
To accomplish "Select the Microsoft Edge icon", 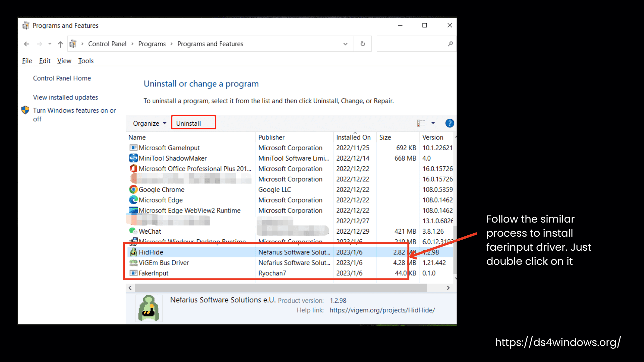I will click(x=133, y=200).
